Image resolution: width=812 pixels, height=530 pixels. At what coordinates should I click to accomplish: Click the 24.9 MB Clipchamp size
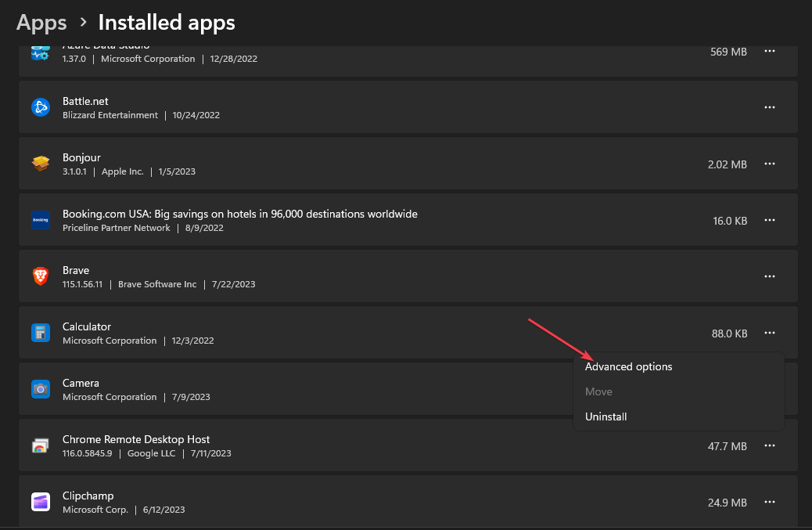click(x=727, y=503)
